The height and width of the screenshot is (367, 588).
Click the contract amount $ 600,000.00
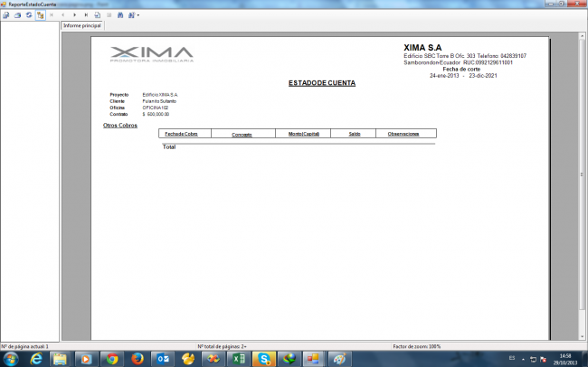click(x=156, y=114)
